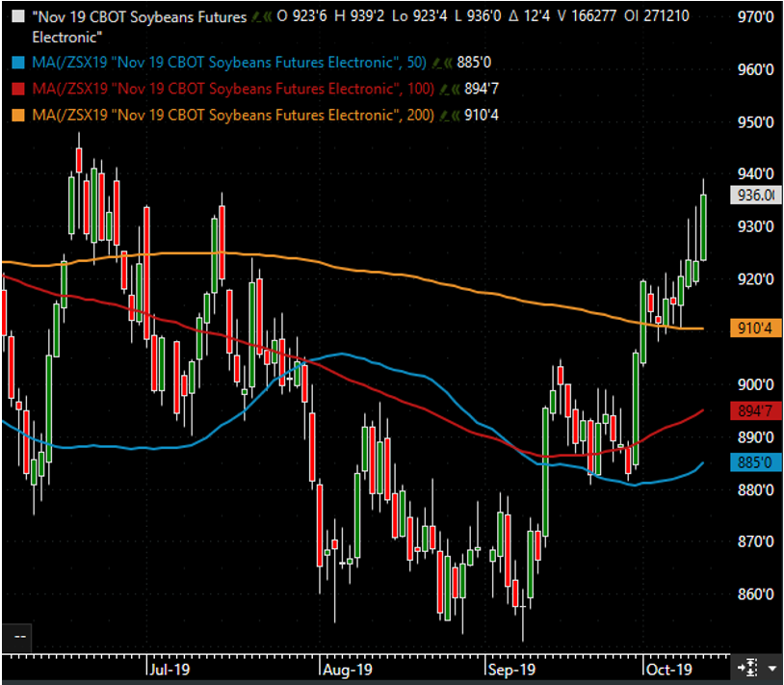784x685 pixels.
Task: Click the volume value "V 166277"
Action: tap(587, 16)
